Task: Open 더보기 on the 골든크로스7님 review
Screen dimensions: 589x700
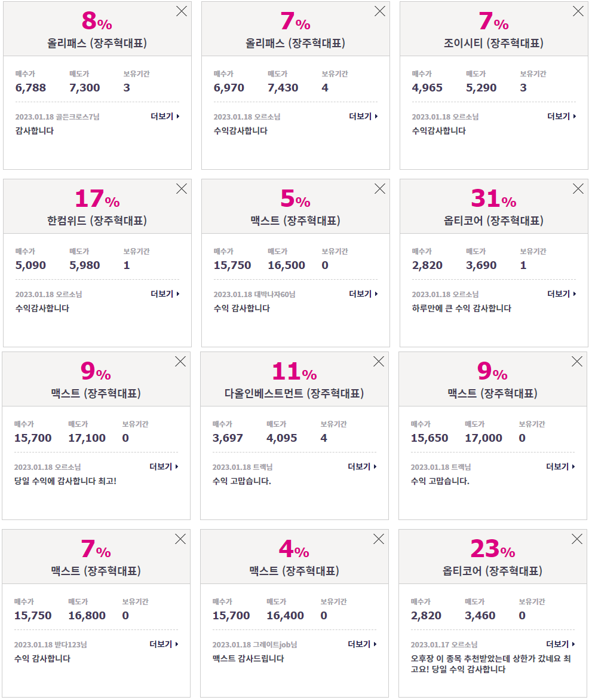Action: click(x=165, y=117)
